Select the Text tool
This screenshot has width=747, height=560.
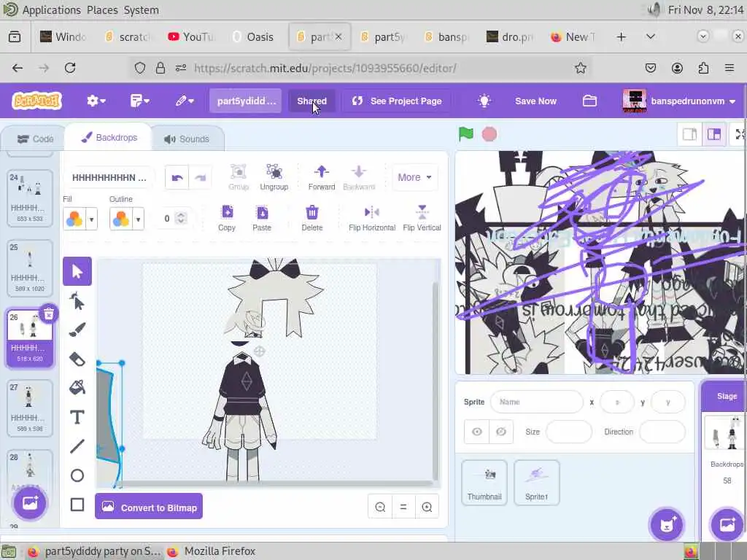(77, 417)
